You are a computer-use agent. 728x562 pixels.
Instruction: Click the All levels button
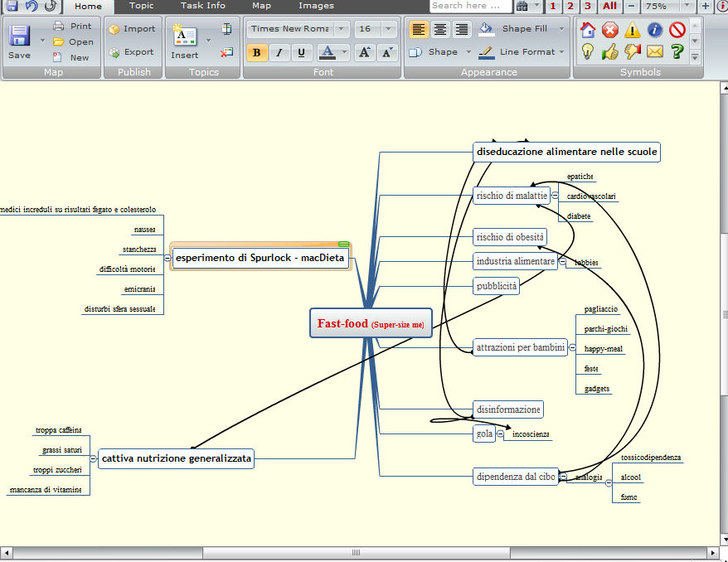point(609,6)
